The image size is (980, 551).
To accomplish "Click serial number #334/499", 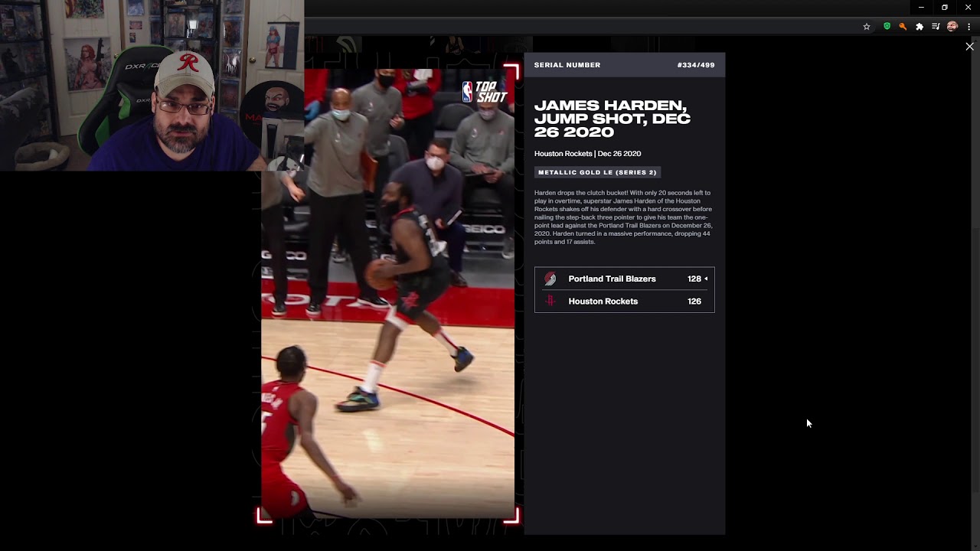I will tap(696, 65).
